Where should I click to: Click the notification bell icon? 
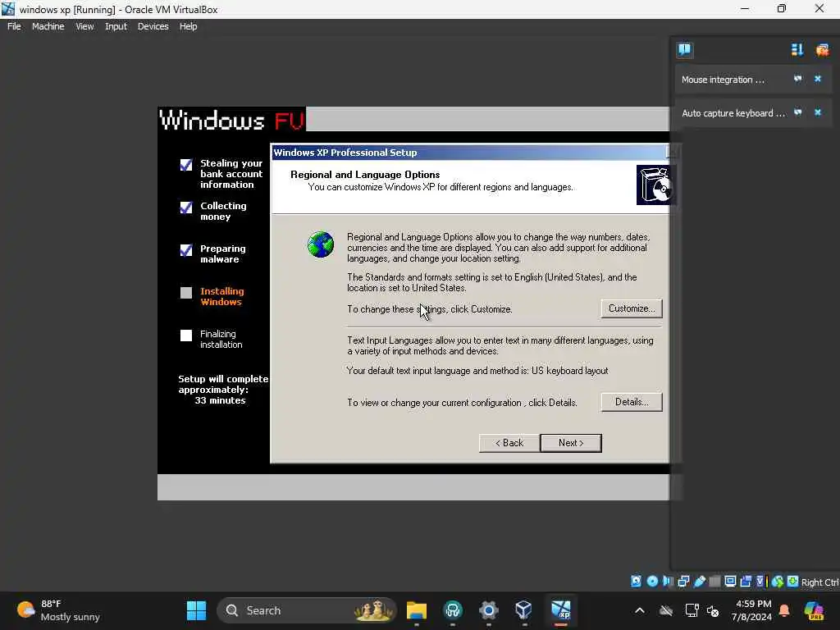(784, 610)
